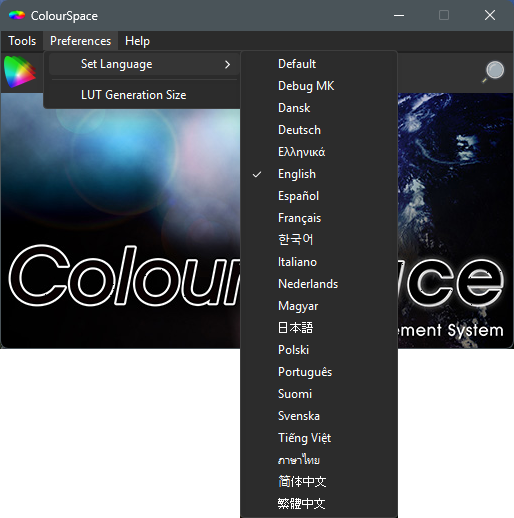Switch language to Italiano
Image resolution: width=514 pixels, height=518 pixels.
click(x=319, y=262)
